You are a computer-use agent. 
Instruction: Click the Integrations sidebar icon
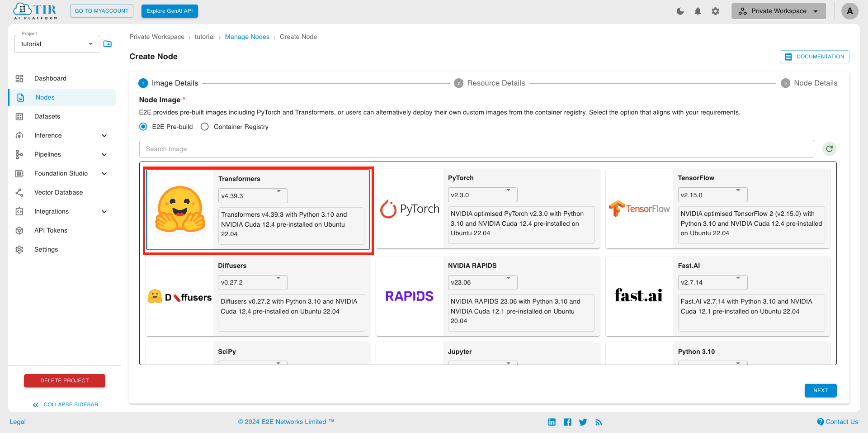[x=19, y=211]
